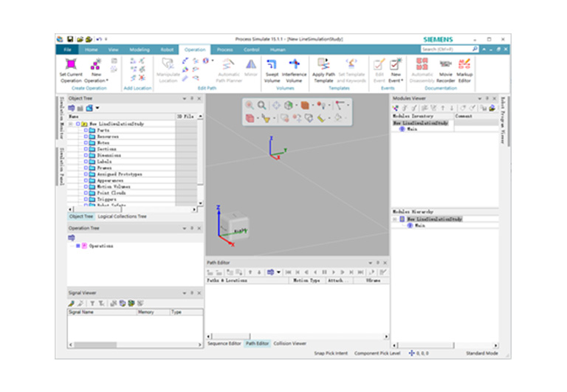This screenshot has width=567, height=392.
Task: Toggle the Operations square marker in Operation Tree
Action: [x=78, y=246]
